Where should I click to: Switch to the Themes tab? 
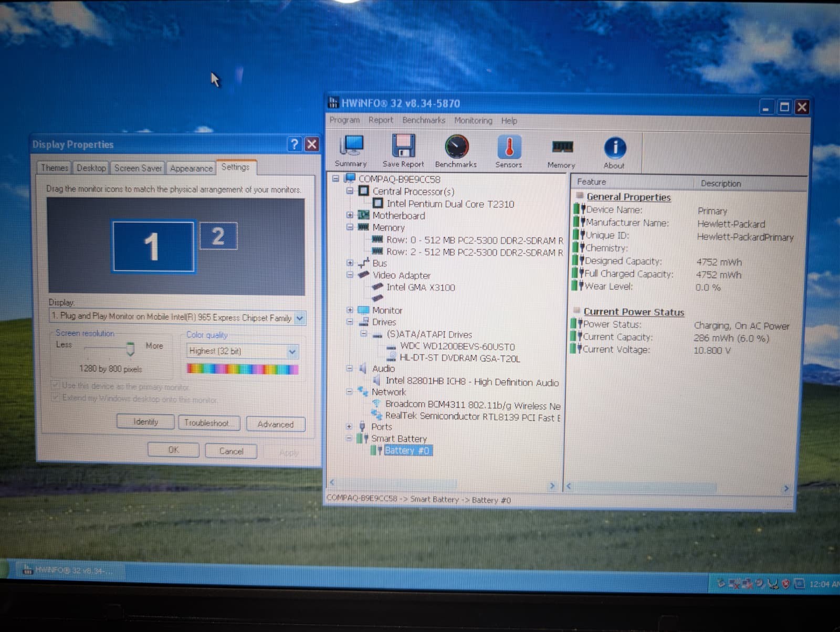click(x=55, y=168)
